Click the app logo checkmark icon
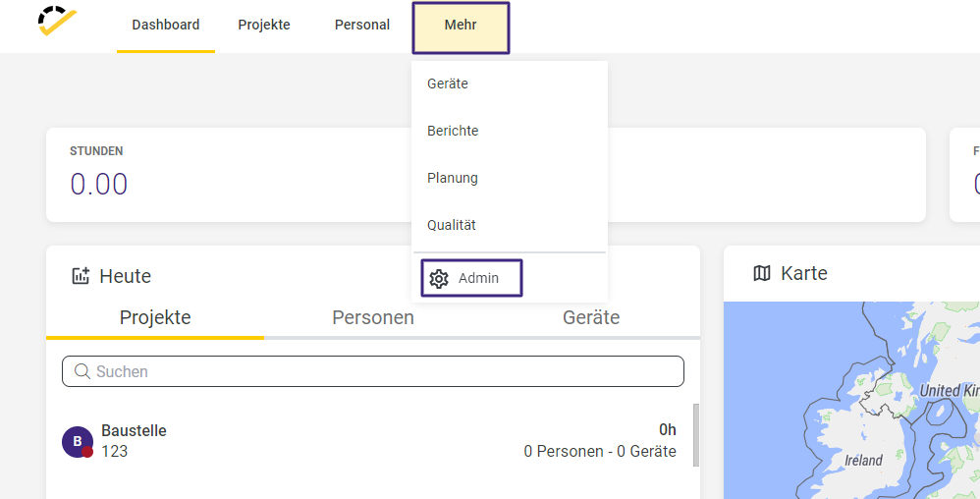980x499 pixels. click(56, 22)
